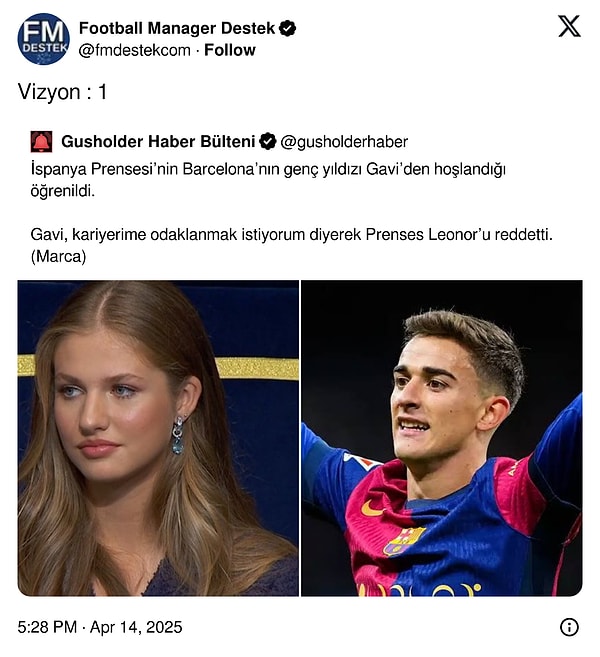The height and width of the screenshot is (657, 600).
Task: Click verified badge beside Football Manager Destek
Action: [287, 28]
